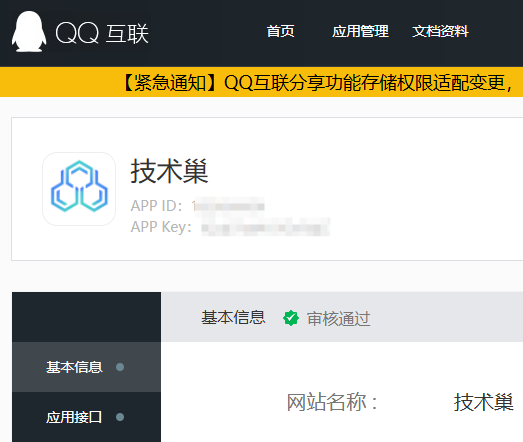Select the blurred APP ID value
This screenshot has width=523, height=442.
[228, 205]
